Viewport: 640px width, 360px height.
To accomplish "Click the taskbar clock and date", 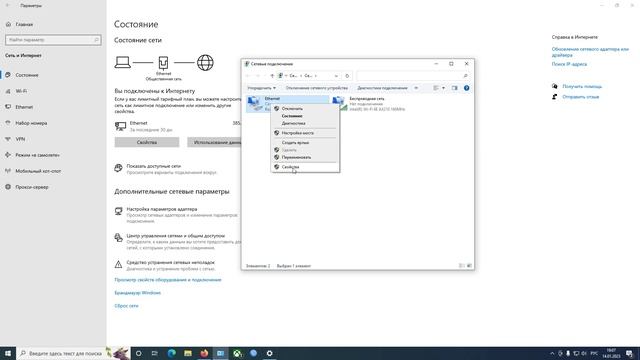I will click(611, 353).
